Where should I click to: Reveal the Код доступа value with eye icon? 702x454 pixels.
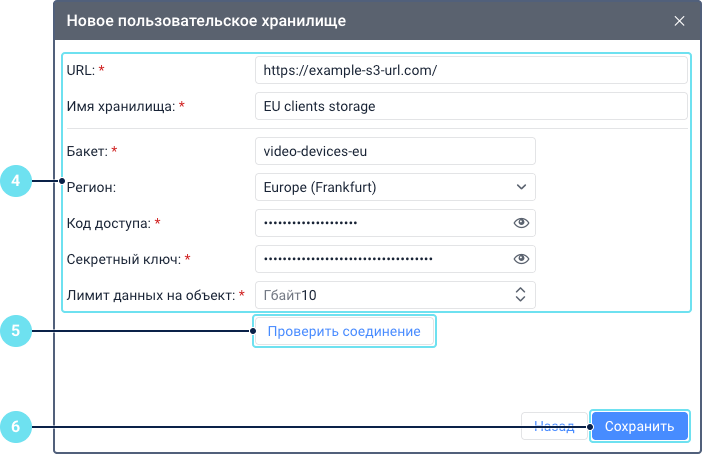(520, 223)
